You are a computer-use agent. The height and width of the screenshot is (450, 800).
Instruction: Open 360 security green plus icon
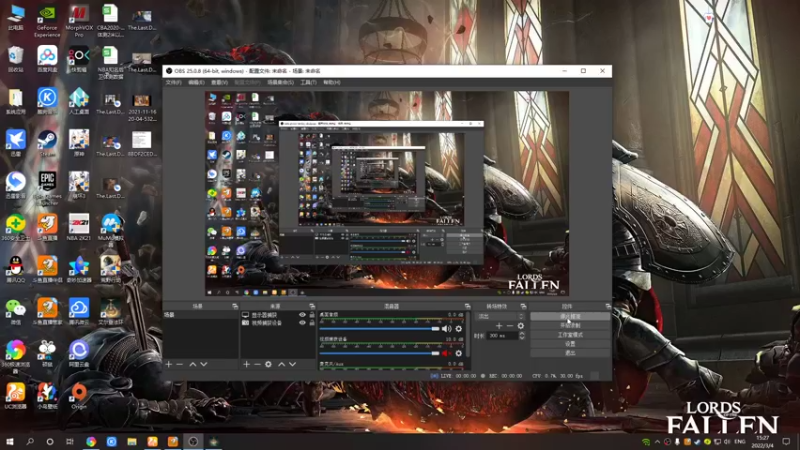point(16,227)
